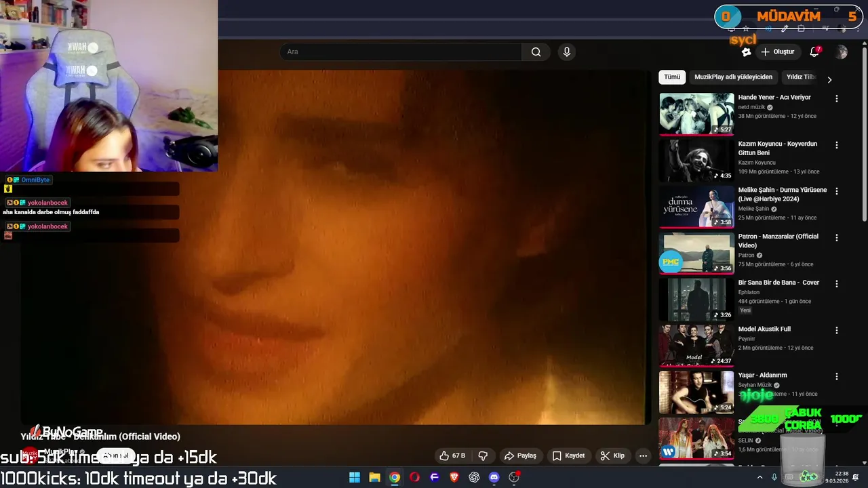Viewport: 868px width, 488px height.
Task: Open the taskbar app with red dot badge
Action: tap(514, 477)
